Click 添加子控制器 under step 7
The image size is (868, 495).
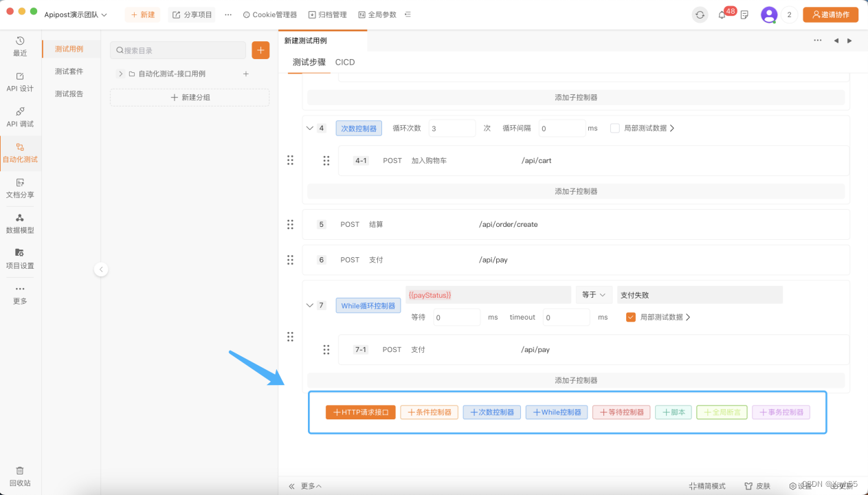tap(576, 380)
